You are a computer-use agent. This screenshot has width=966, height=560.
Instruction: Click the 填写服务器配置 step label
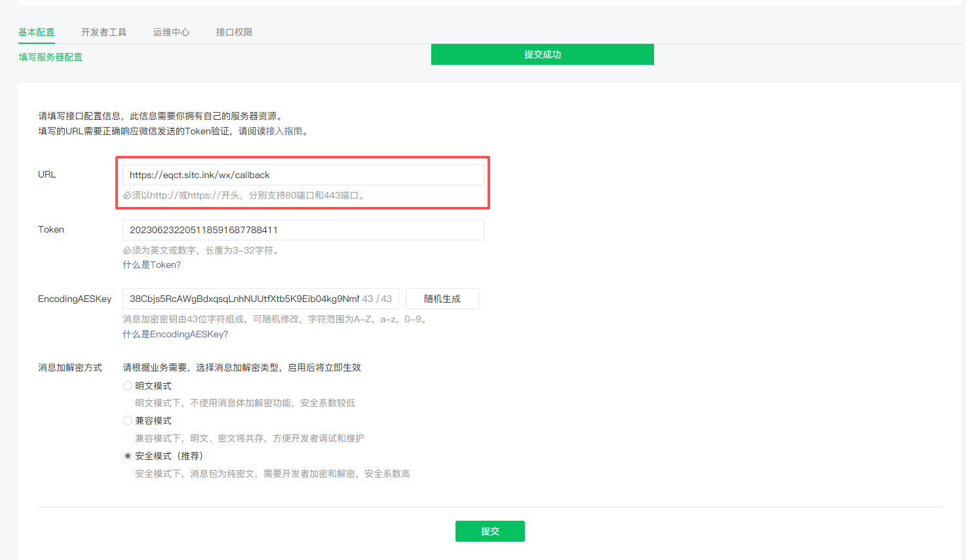(x=50, y=57)
